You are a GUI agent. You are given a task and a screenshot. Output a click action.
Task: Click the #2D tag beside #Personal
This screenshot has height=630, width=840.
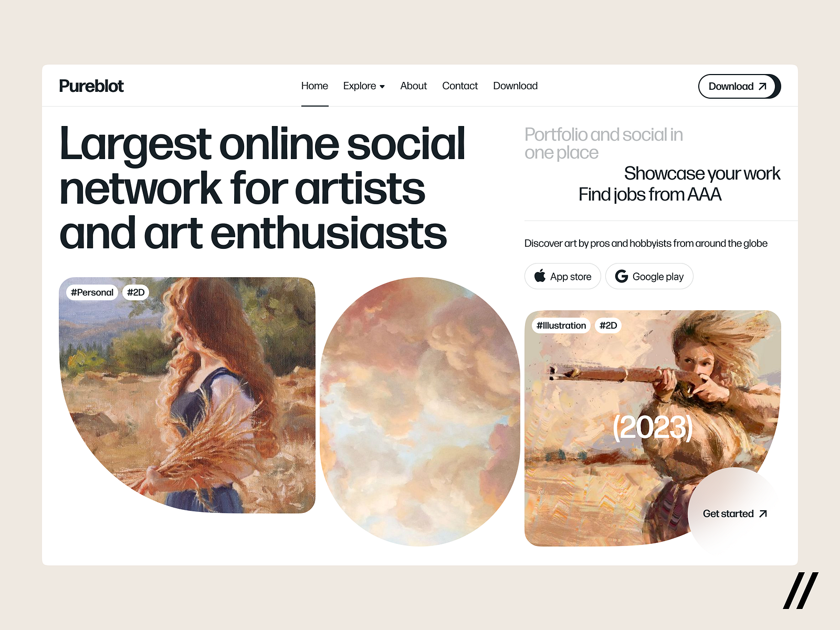[135, 292]
